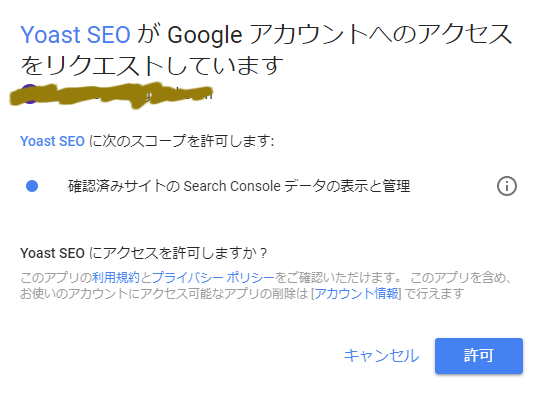Open the Yoast SEO link in the heading
The height and width of the screenshot is (393, 545).
tap(75, 35)
